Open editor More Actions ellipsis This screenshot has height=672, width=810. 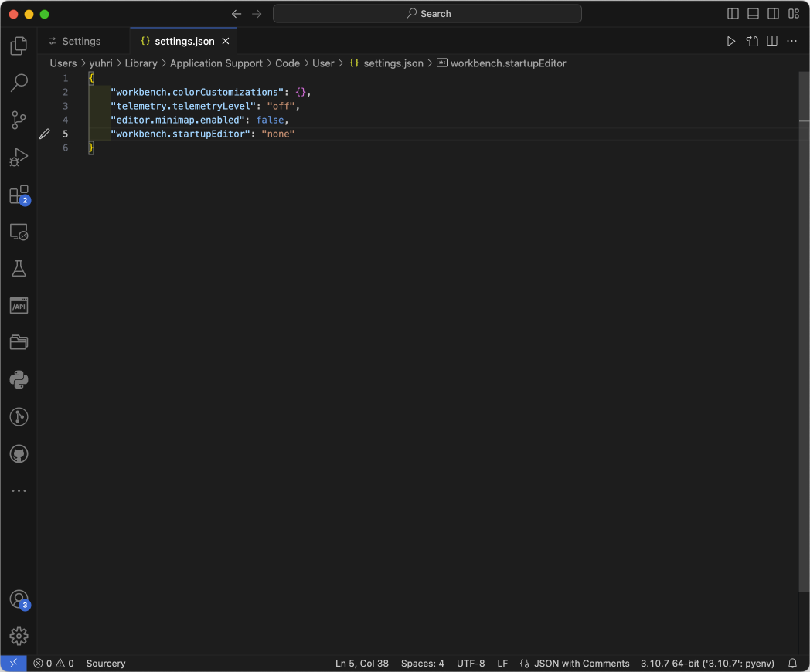pyautogui.click(x=792, y=41)
